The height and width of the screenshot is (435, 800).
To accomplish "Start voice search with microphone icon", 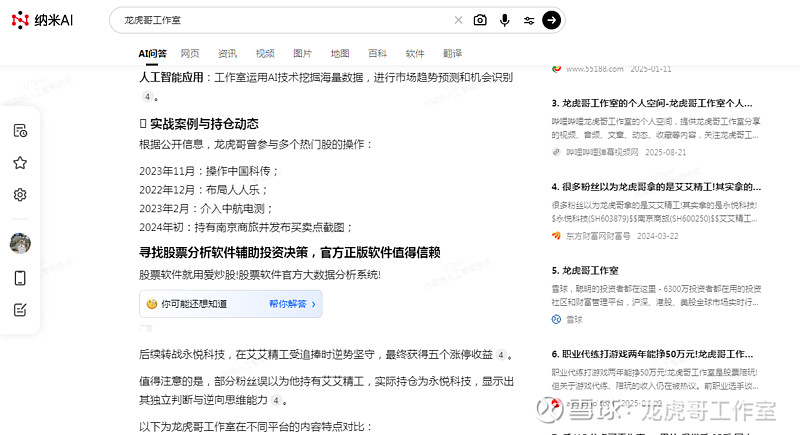I will pos(504,20).
